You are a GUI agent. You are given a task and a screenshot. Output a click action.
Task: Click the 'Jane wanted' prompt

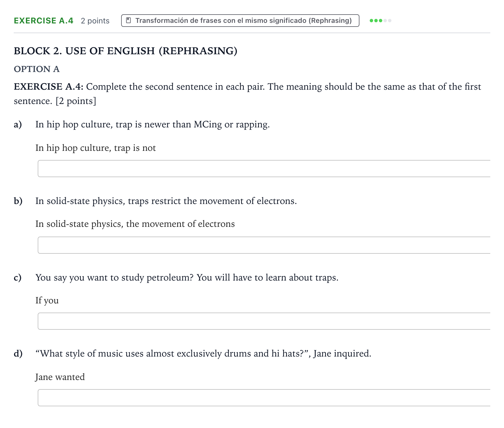pos(60,377)
